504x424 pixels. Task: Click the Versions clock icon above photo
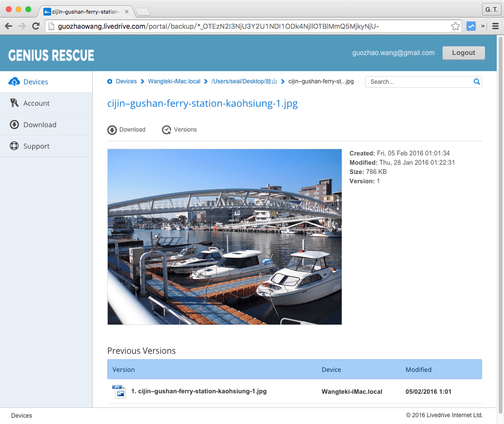click(167, 130)
